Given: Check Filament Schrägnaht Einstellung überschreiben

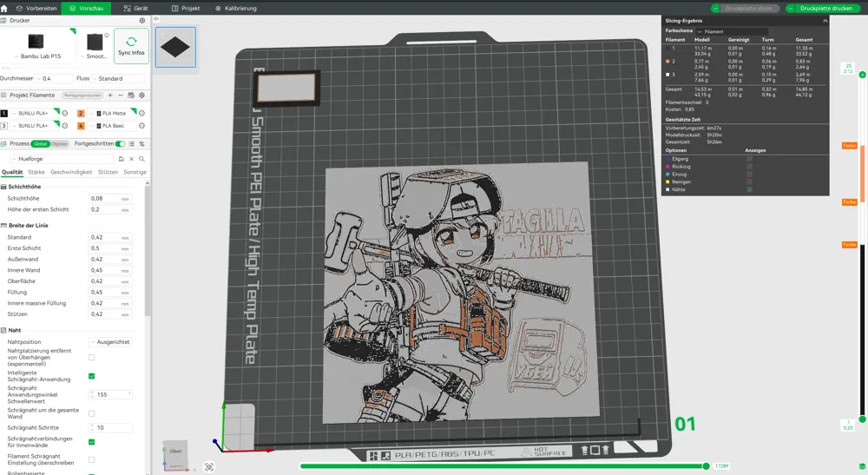Looking at the screenshot, I should 92,459.
